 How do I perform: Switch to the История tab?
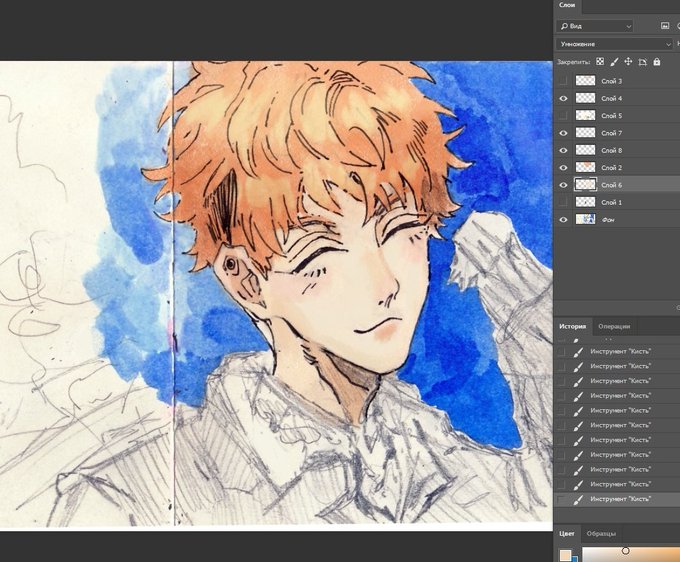(x=572, y=327)
